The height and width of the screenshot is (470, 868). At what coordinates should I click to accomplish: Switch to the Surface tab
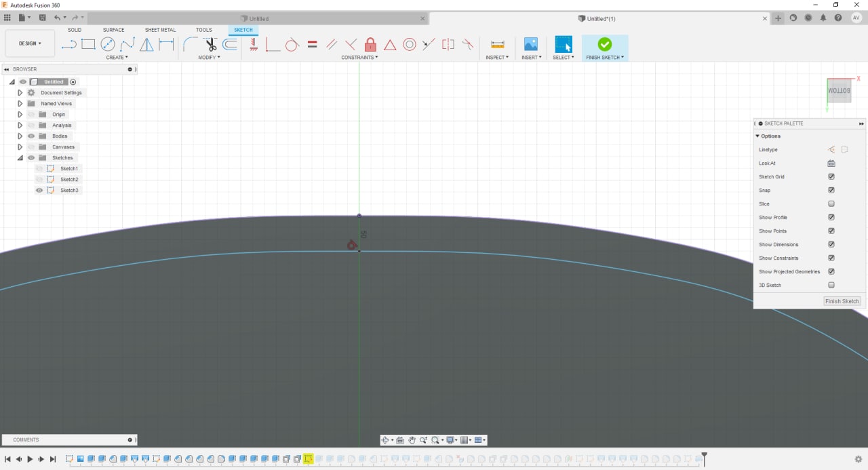click(x=113, y=30)
